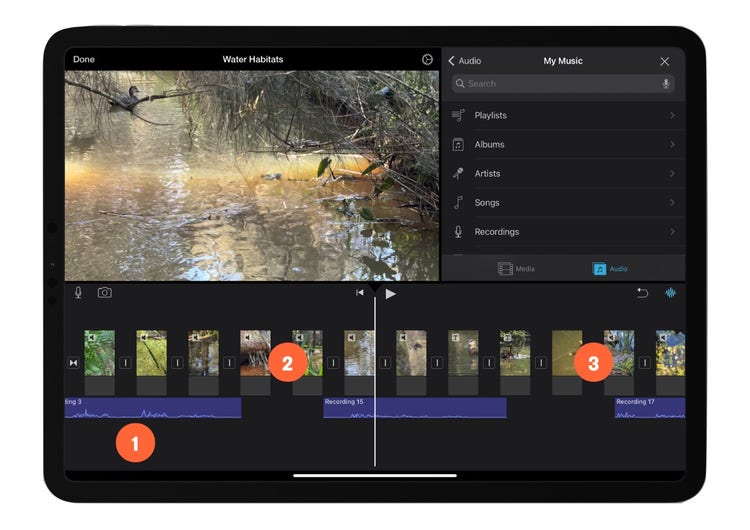Image resolution: width=750 pixels, height=530 pixels.
Task: Switch to the Audio tab
Action: pyautogui.click(x=610, y=269)
